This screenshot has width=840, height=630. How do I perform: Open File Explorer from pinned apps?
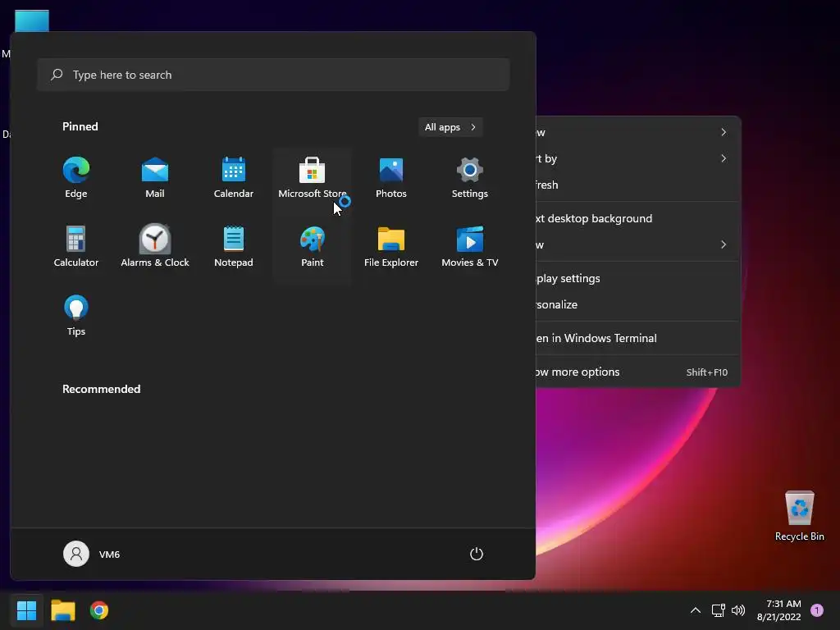(x=391, y=247)
